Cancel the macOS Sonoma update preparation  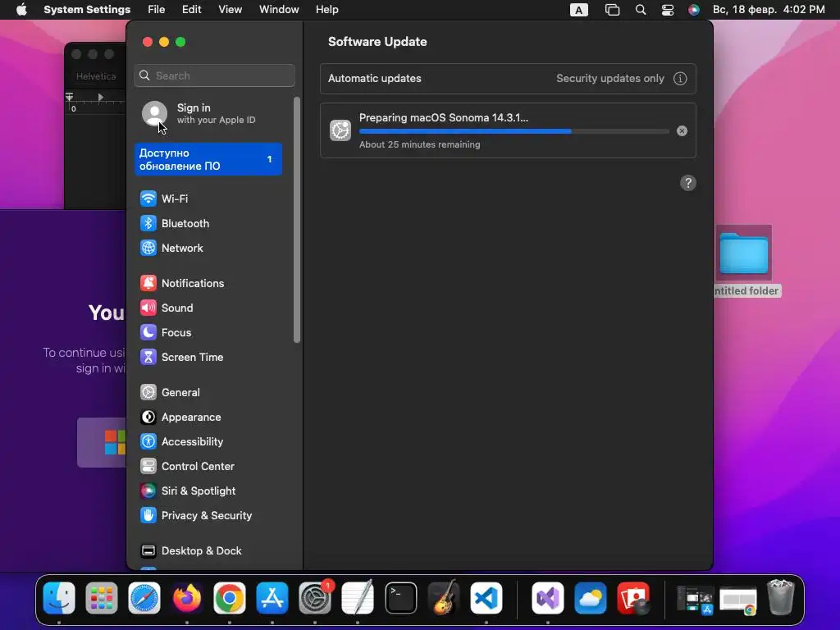coord(682,131)
